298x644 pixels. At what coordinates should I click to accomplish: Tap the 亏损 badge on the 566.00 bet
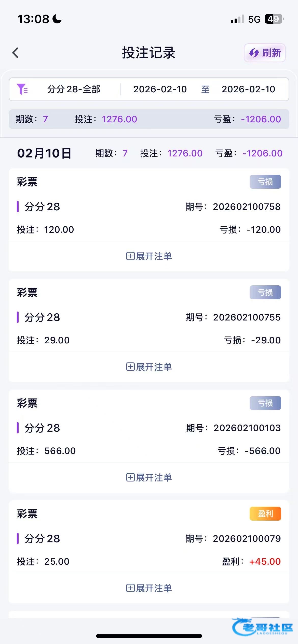[265, 403]
